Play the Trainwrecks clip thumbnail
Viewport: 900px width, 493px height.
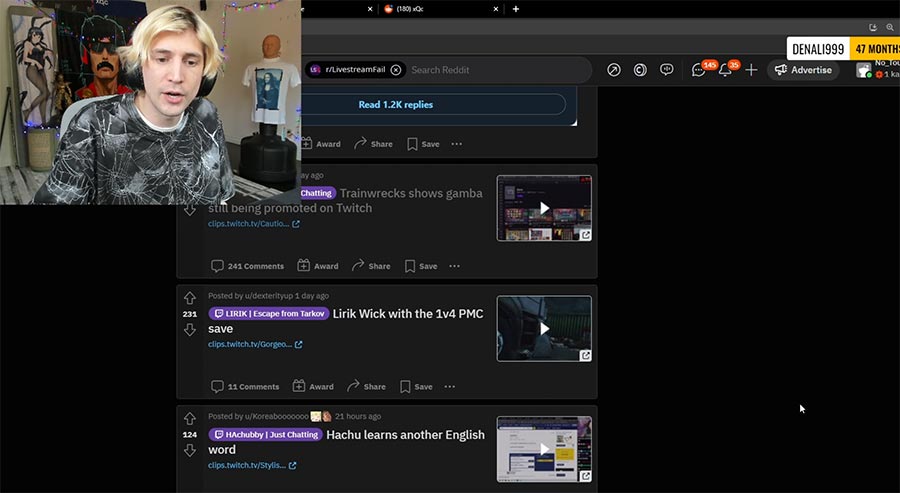[x=544, y=208]
